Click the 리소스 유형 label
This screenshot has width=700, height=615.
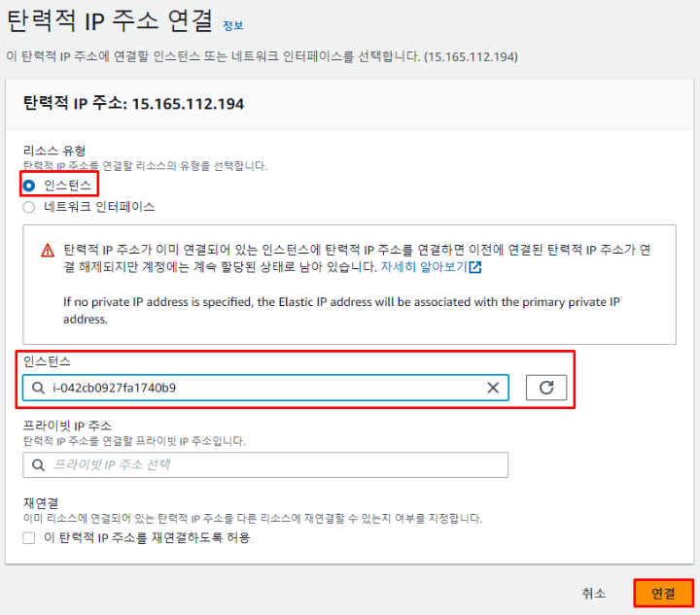[x=54, y=151]
